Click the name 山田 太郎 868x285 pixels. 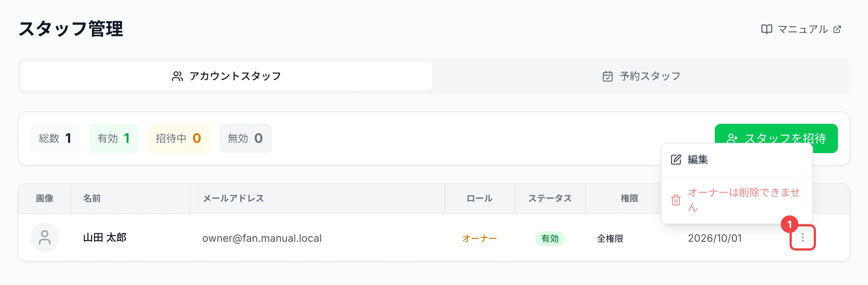(x=105, y=238)
